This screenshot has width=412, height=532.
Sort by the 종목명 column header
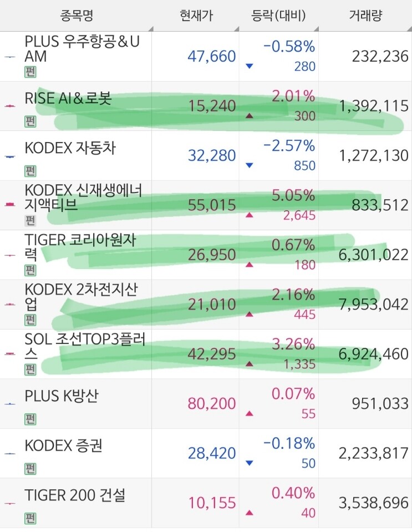point(77,16)
